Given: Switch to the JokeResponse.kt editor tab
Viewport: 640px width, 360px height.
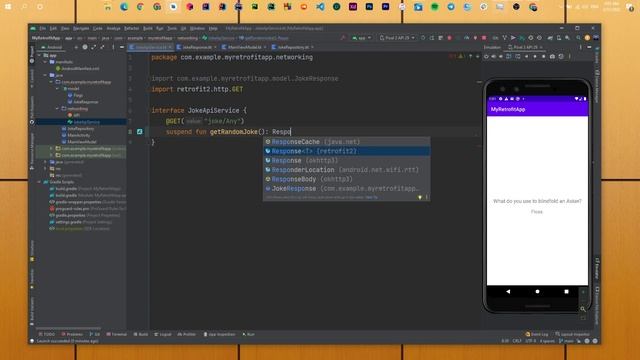Looking at the screenshot, I should pyautogui.click(x=196, y=47).
